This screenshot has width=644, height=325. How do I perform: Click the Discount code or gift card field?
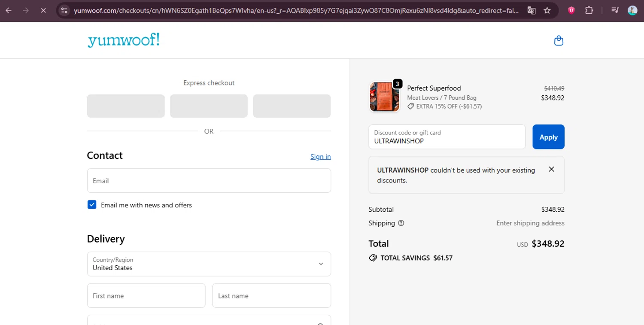coord(447,137)
